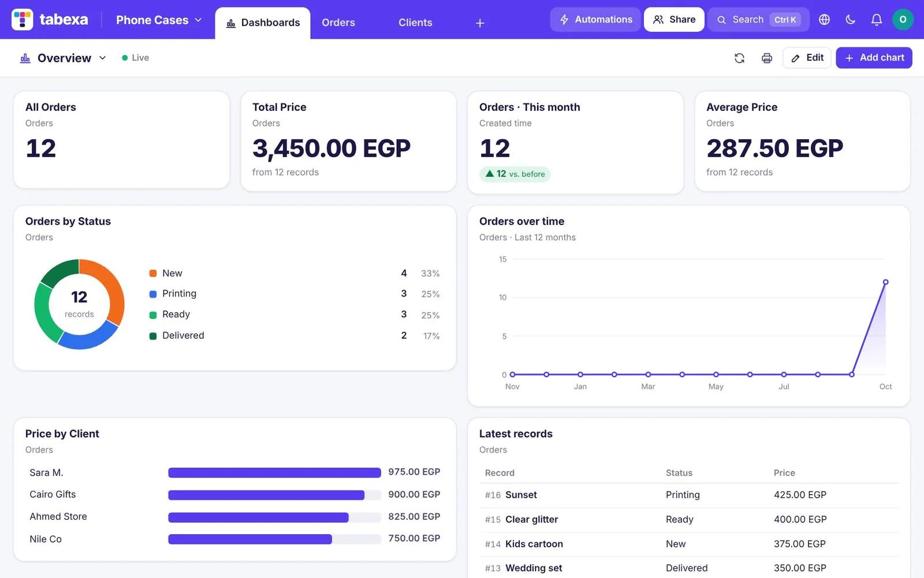Click the donut chart center

click(79, 304)
